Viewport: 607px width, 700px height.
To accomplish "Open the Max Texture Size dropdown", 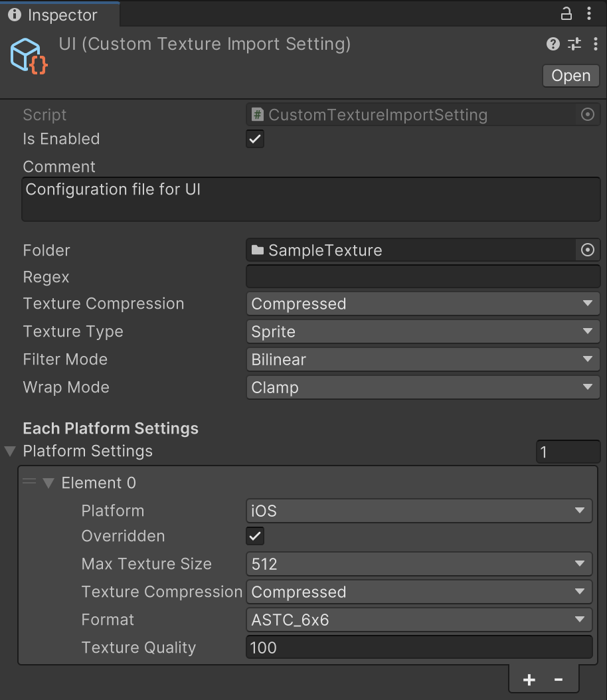I will point(418,564).
